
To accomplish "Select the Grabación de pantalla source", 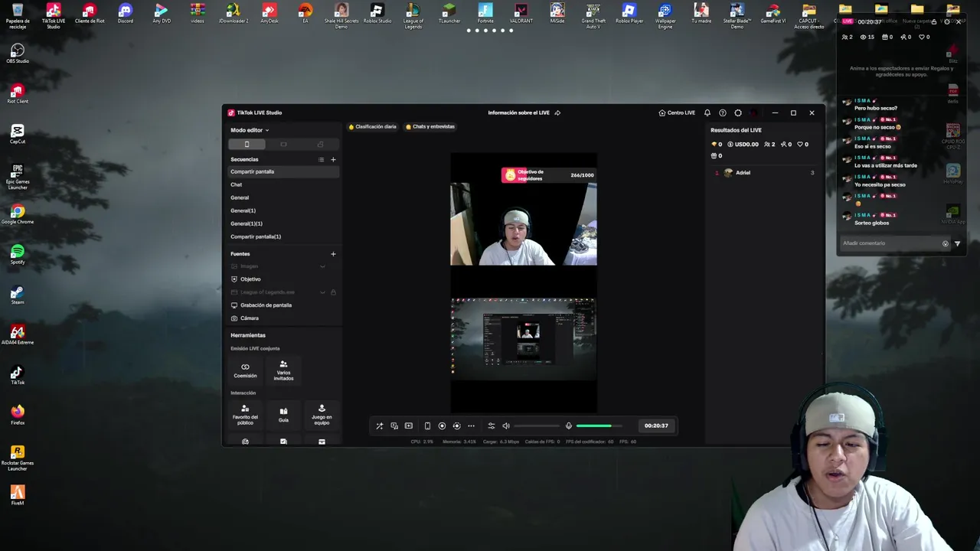I will coord(283,305).
